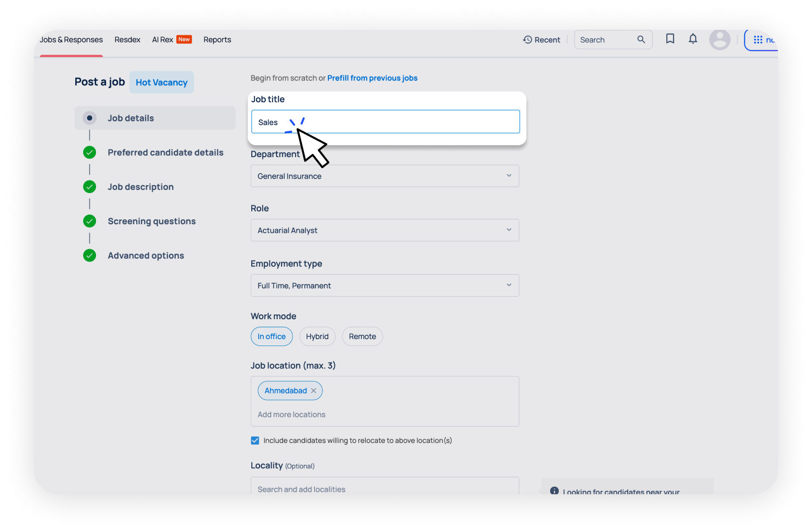Open the notifications bell
The image size is (812, 532).
tap(693, 39)
